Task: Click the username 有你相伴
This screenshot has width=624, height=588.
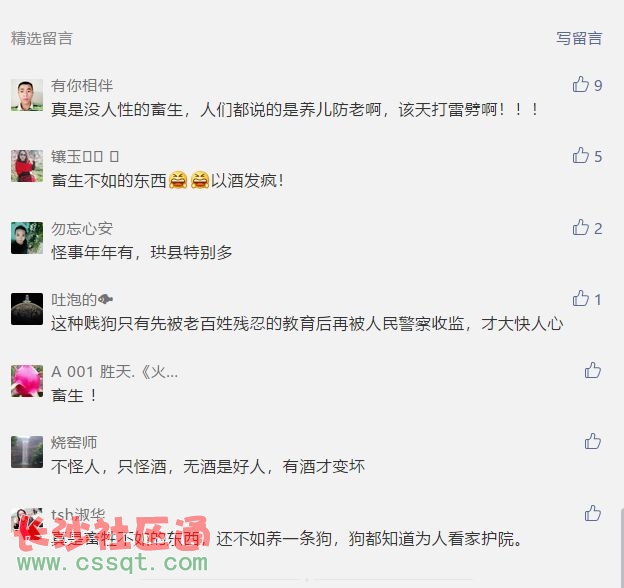Action: tap(82, 86)
